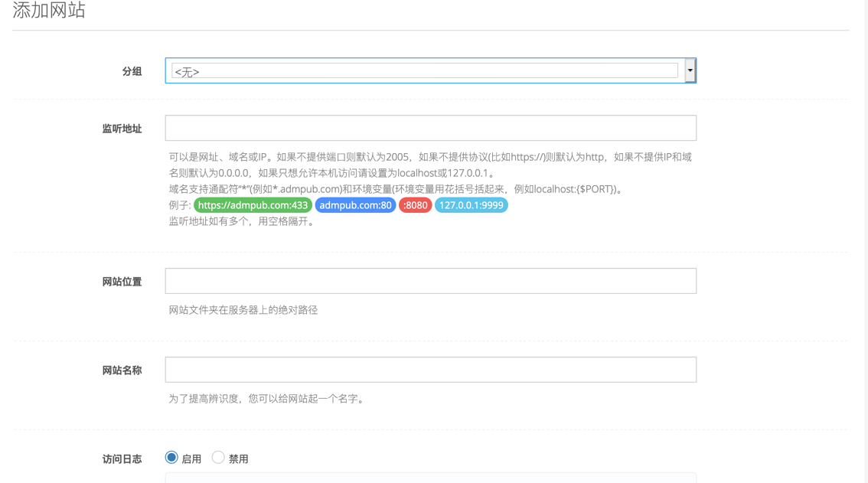Click the red :8080 example badge
Screen dimensions: 868x483
click(x=414, y=205)
